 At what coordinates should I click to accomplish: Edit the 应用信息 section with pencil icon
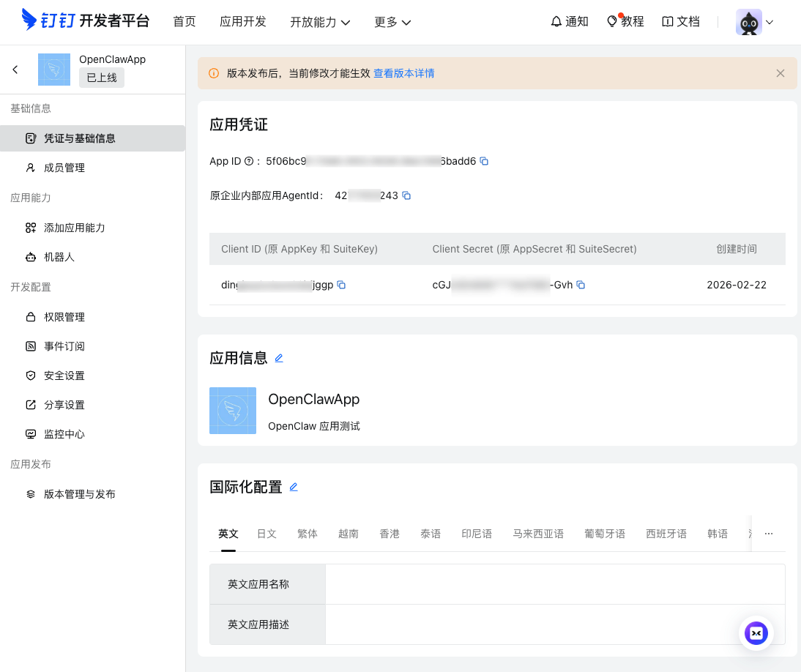(x=279, y=358)
